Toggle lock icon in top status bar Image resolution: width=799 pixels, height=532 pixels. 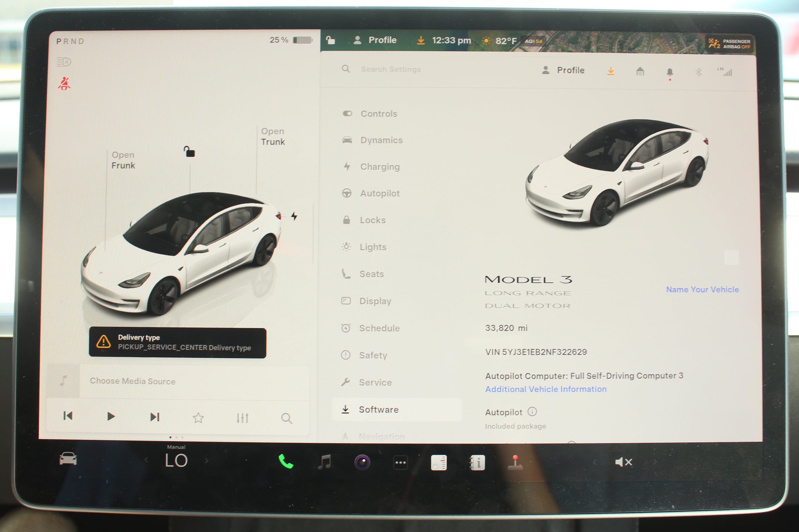[x=330, y=40]
